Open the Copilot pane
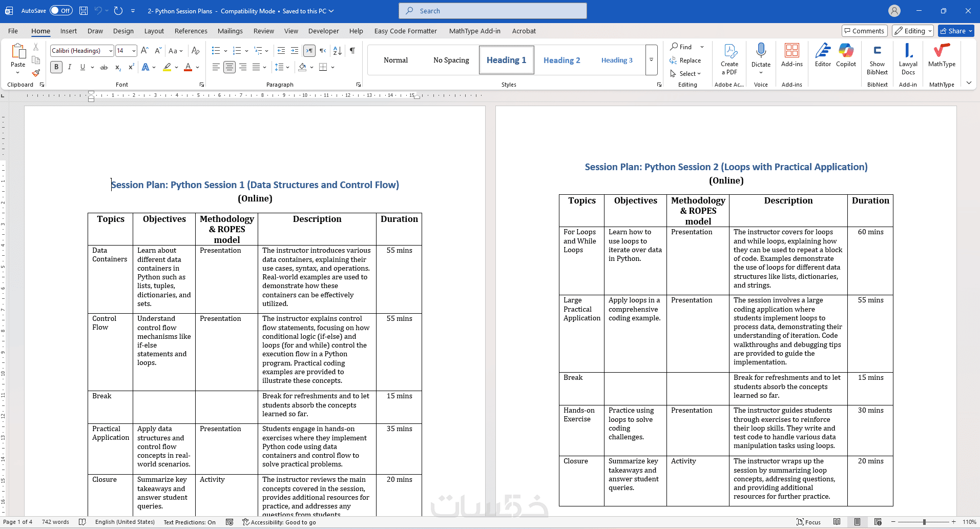The width and height of the screenshot is (980, 529). [846, 55]
